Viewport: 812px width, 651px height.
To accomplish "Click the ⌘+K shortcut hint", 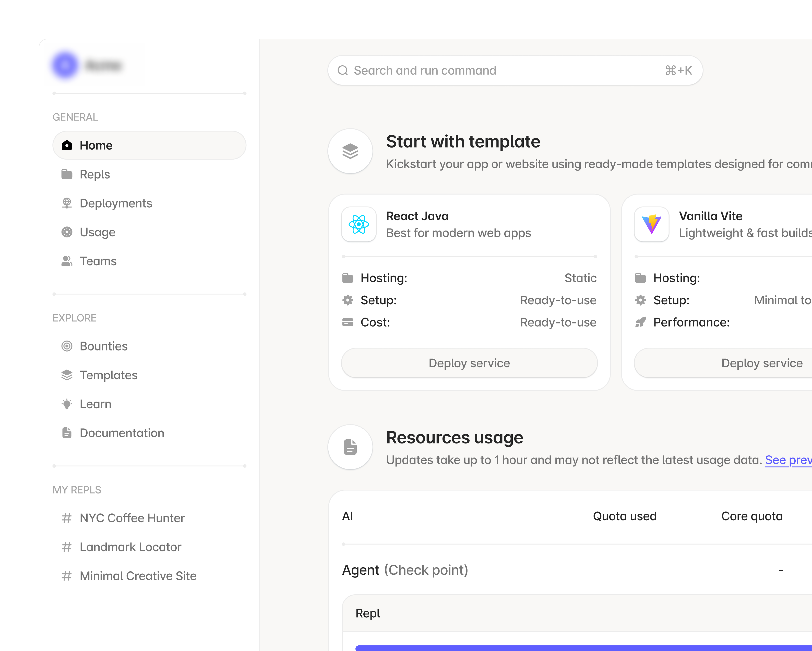I will tap(679, 70).
